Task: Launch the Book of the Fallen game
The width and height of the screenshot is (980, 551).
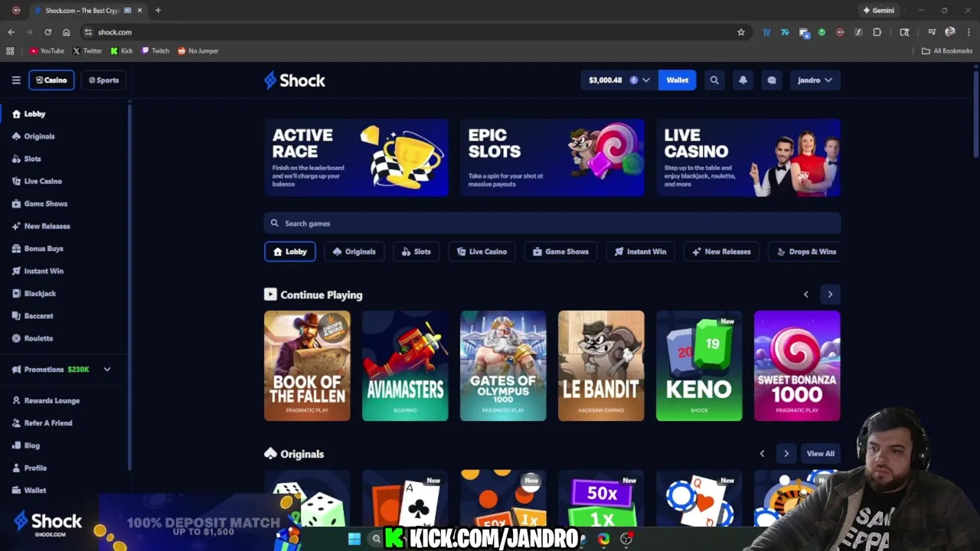Action: [307, 366]
